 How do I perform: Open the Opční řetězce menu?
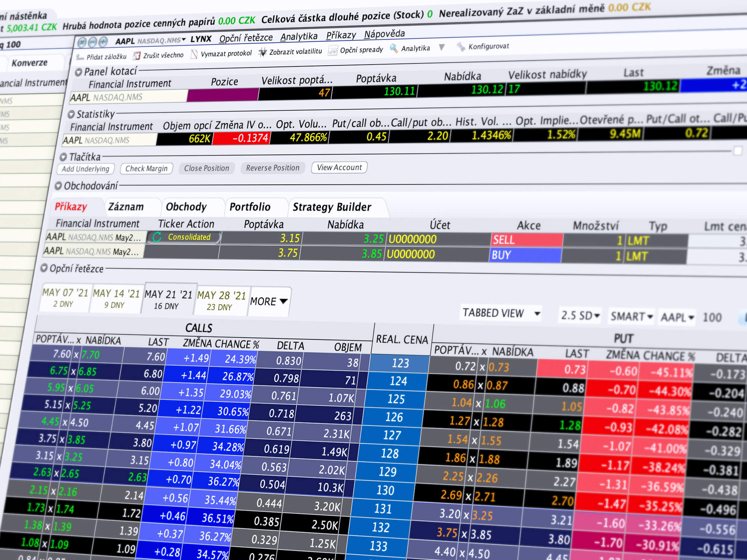coord(246,38)
